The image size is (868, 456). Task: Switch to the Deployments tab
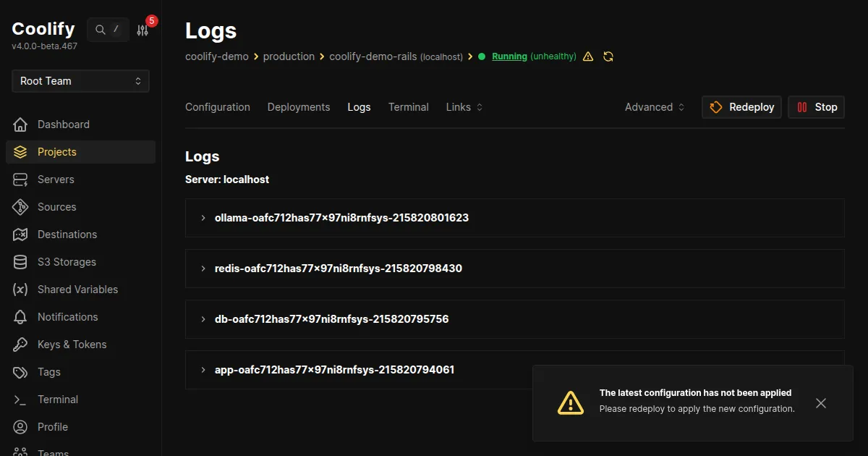click(298, 106)
